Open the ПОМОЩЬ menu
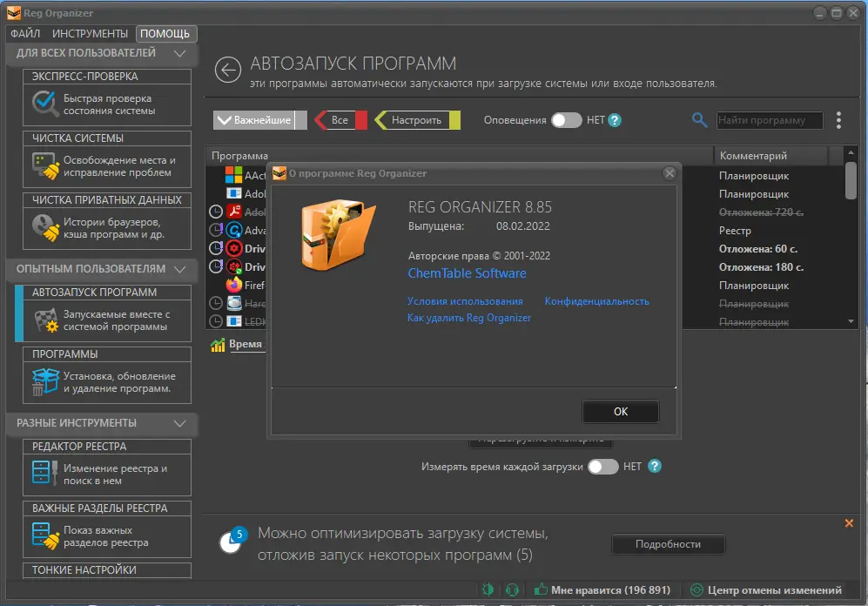 (165, 33)
